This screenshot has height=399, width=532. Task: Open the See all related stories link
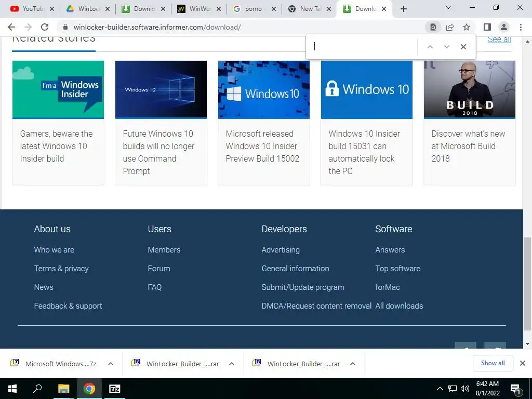pos(499,39)
